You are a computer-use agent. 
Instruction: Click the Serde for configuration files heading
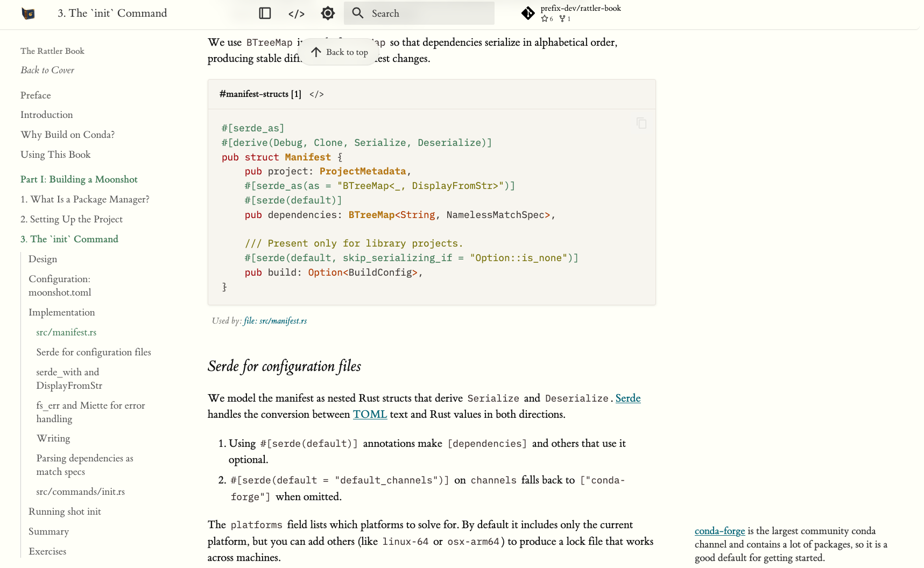point(284,366)
